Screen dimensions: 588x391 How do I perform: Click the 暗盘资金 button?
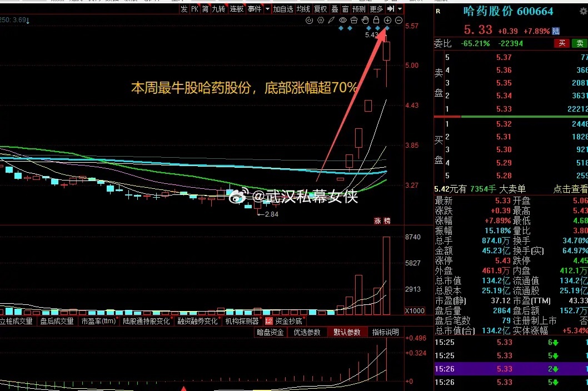point(270,332)
